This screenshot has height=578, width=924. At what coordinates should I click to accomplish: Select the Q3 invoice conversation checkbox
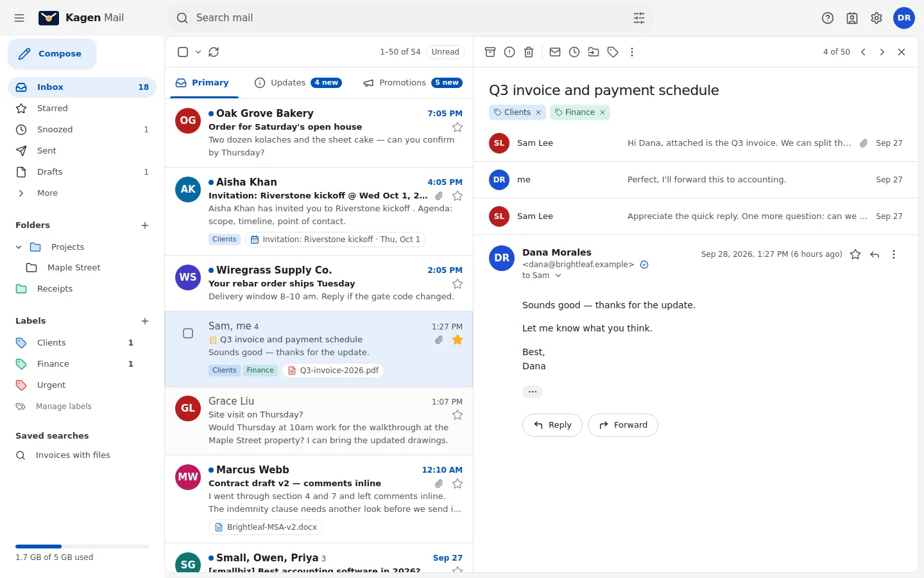(x=188, y=333)
